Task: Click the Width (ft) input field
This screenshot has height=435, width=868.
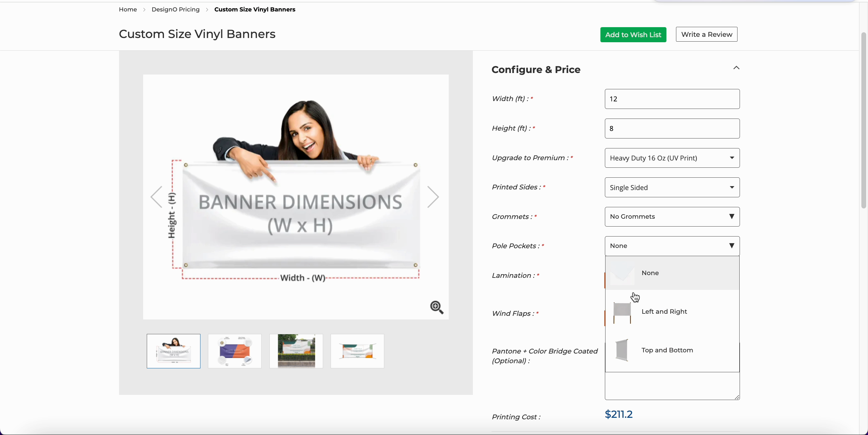Action: tap(672, 99)
